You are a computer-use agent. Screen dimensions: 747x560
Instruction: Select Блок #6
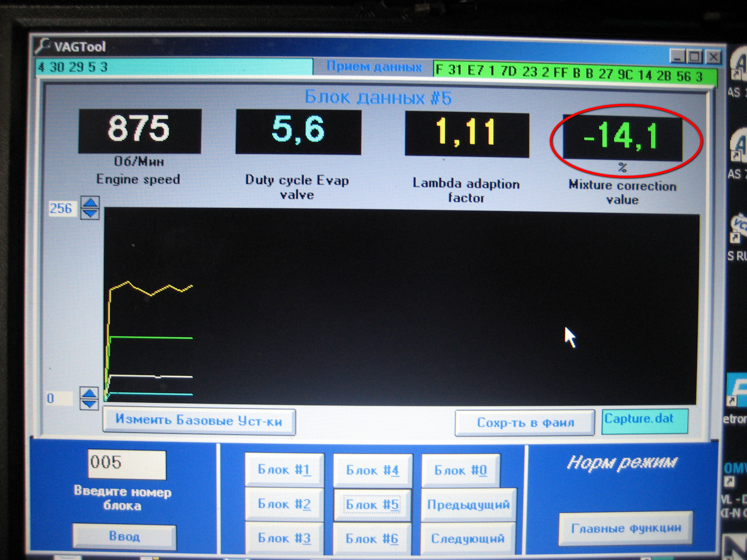pyautogui.click(x=372, y=539)
